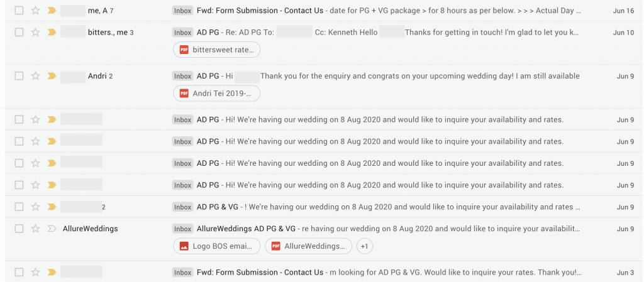This screenshot has height=282, width=644.
Task: Tick checkbox for the Jun 3 email
Action: 19,272
